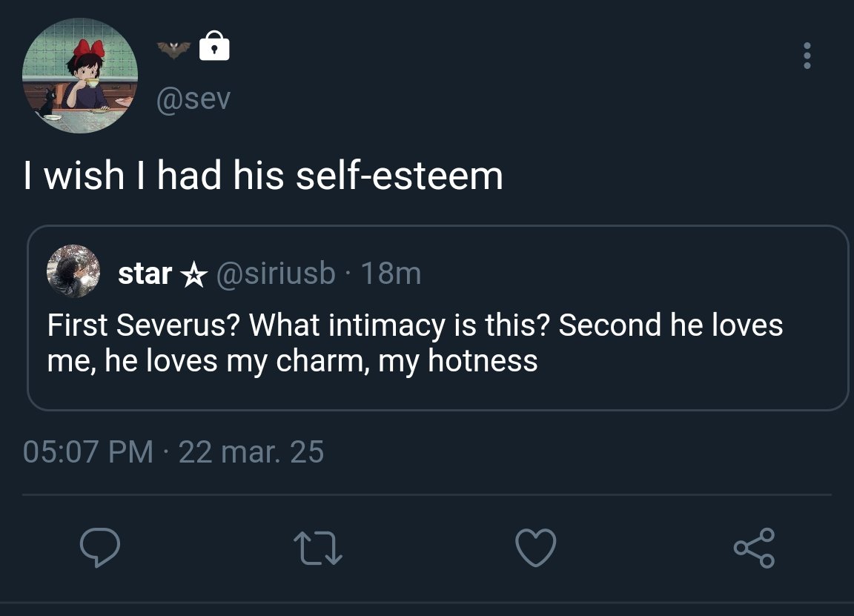The height and width of the screenshot is (616, 854).
Task: Visit the @siriusb profile handle
Action: coord(275,274)
